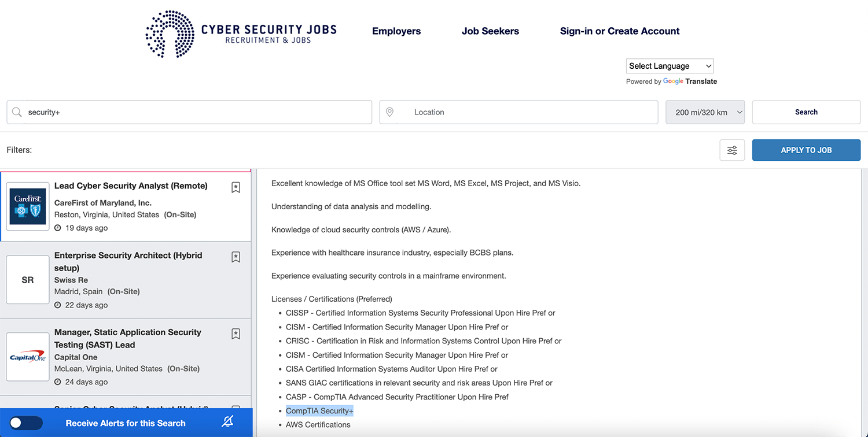
Task: Click the keyword search field containing security+
Action: tap(189, 112)
